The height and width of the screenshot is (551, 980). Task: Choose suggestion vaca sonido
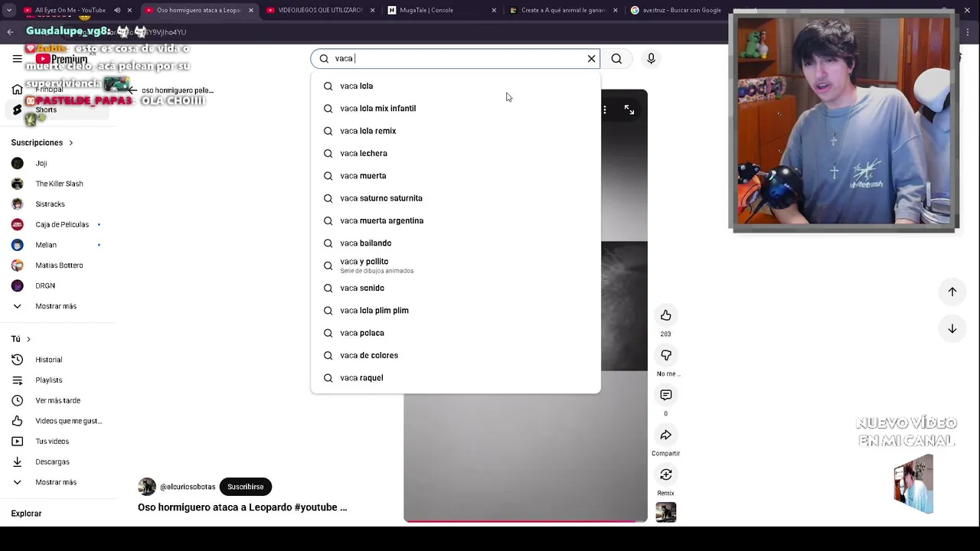pos(456,288)
